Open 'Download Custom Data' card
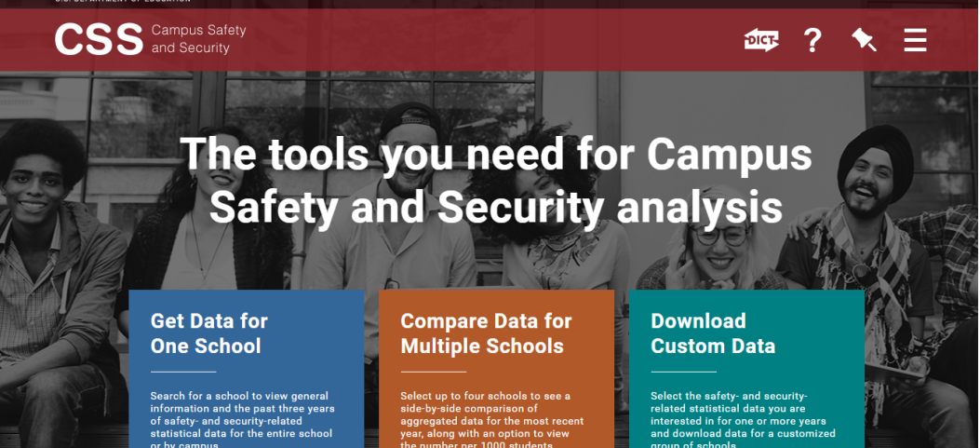The height and width of the screenshot is (448, 980). point(747,369)
